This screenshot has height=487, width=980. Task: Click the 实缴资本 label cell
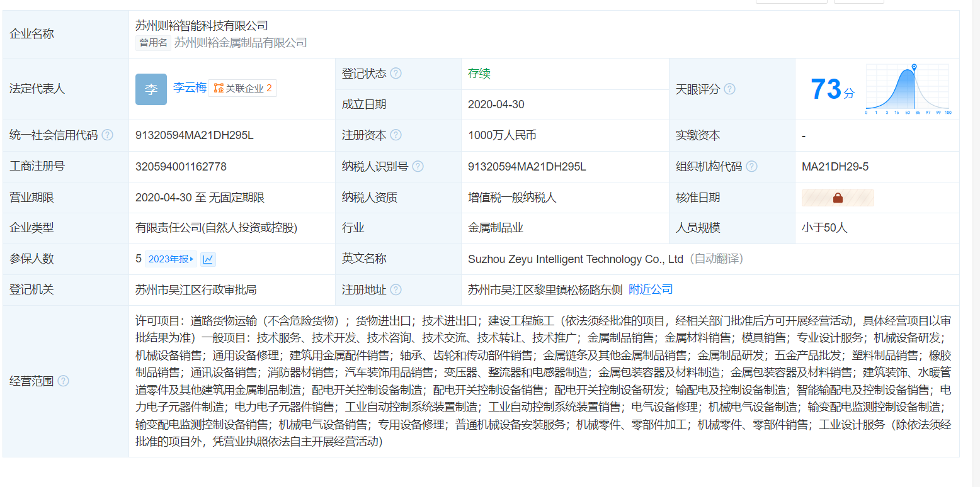pyautogui.click(x=732, y=135)
